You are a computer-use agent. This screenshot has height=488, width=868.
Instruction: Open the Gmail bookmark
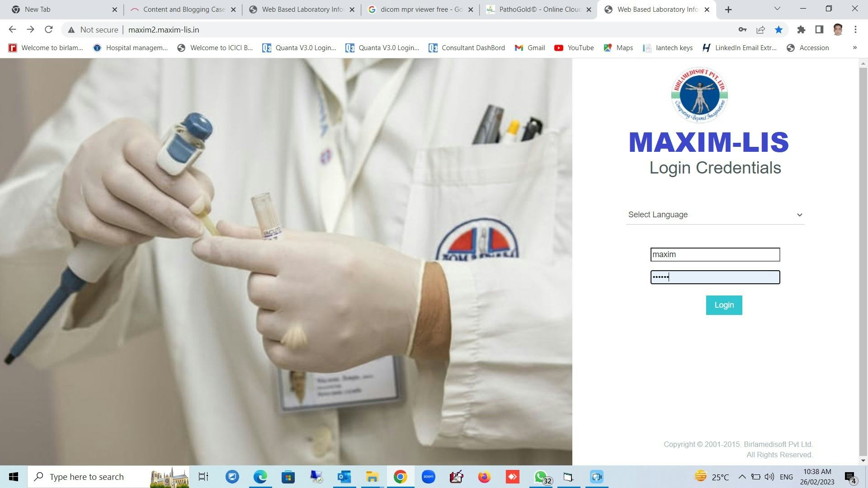(x=530, y=48)
